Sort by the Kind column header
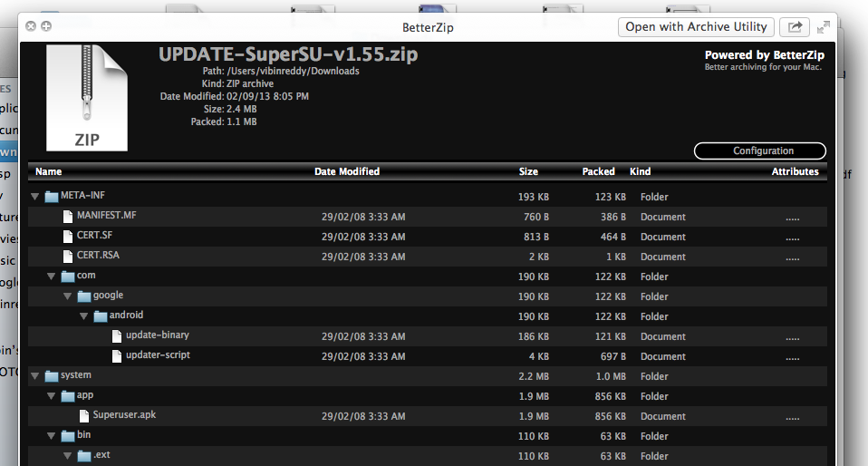 click(640, 171)
